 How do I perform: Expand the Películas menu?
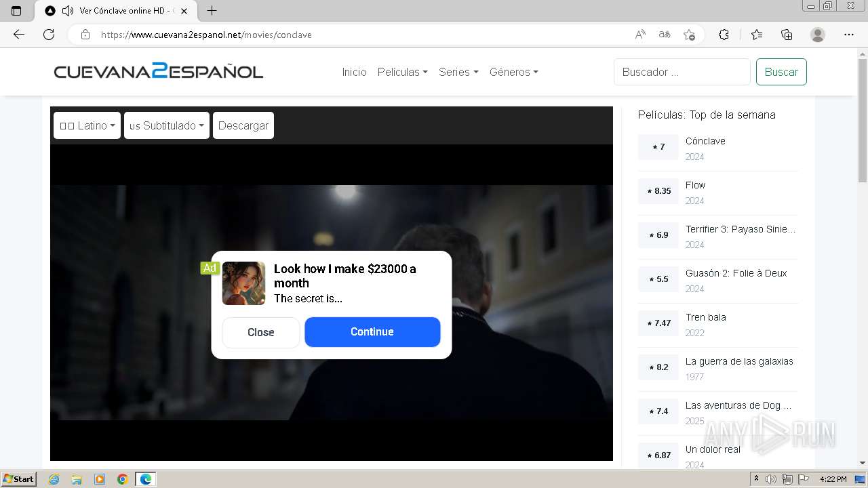pos(402,72)
